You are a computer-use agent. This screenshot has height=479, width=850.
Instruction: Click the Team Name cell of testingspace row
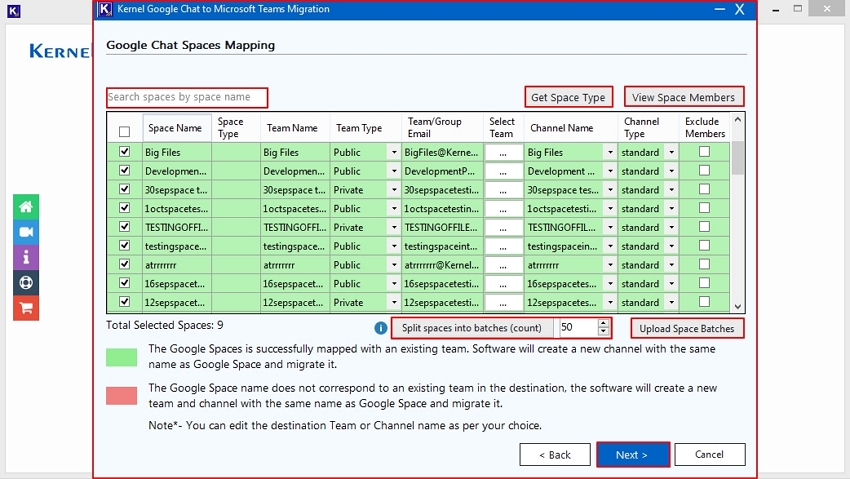click(x=295, y=247)
